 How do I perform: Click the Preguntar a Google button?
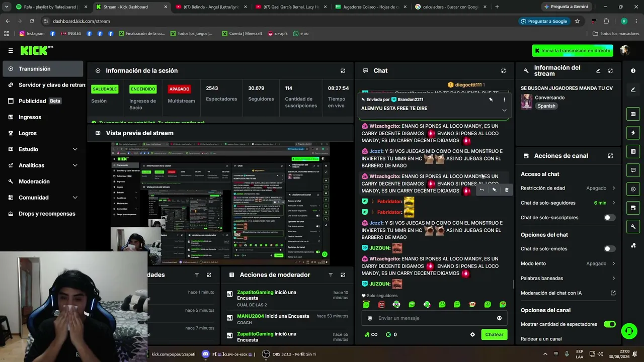(x=544, y=21)
